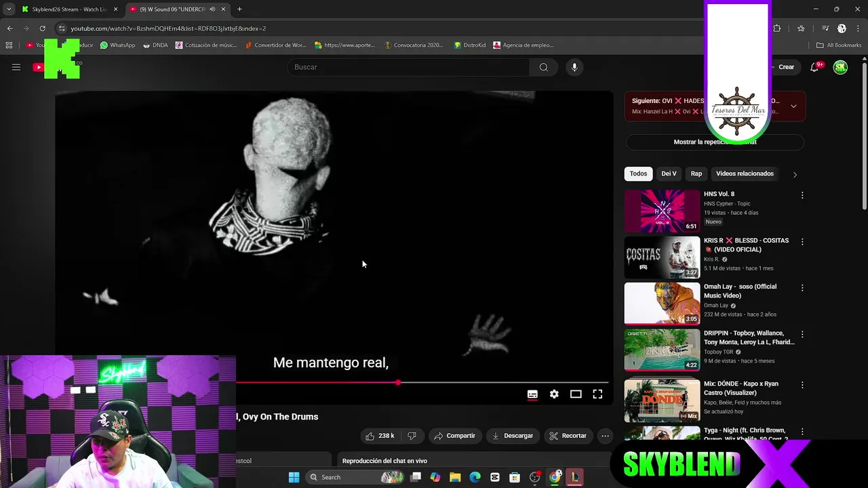Image resolution: width=868 pixels, height=488 pixels.
Task: Open options for DRIPPIN video
Action: coord(802,335)
